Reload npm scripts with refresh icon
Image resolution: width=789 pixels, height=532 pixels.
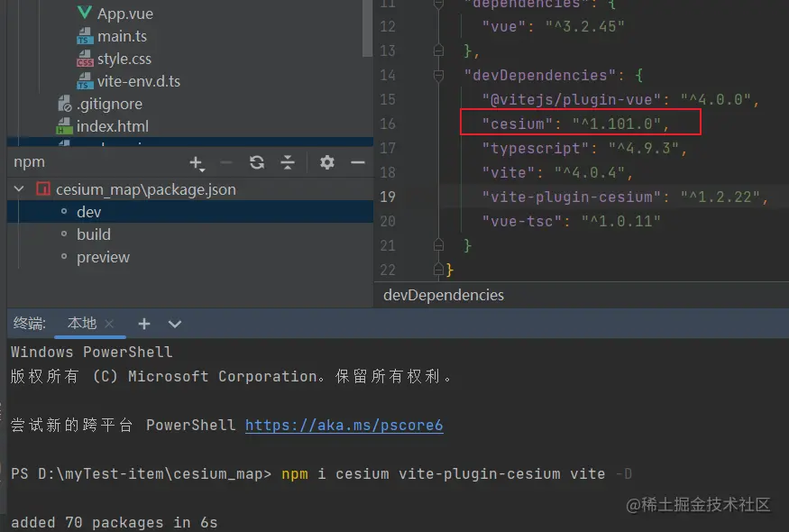click(257, 162)
